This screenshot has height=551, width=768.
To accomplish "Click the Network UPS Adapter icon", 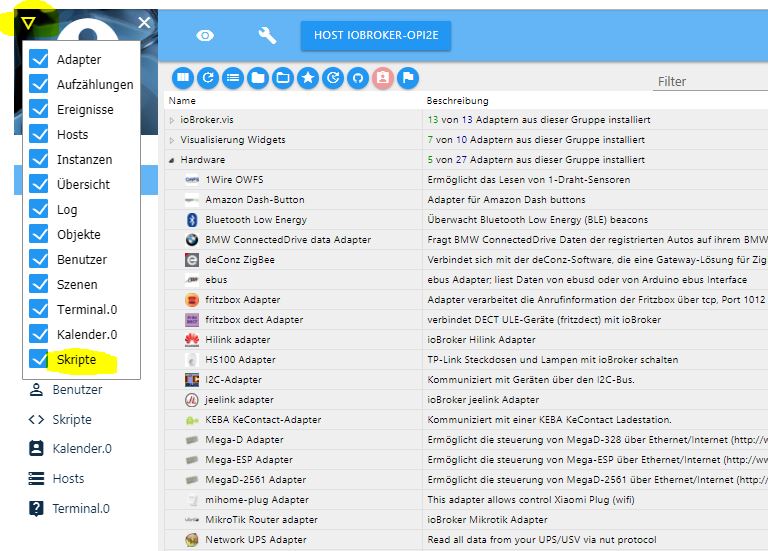I will click(x=192, y=540).
